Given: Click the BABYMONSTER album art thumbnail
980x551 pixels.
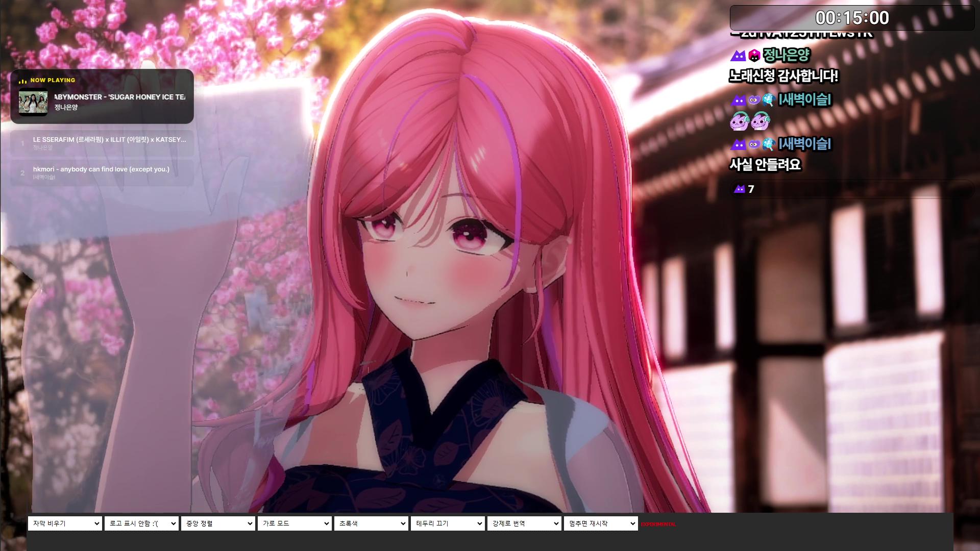Looking at the screenshot, I should 33,102.
